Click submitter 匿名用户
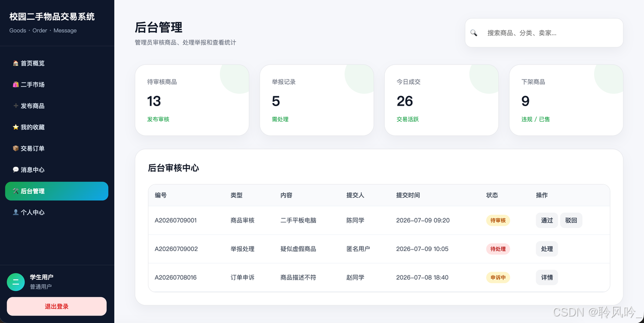 coord(358,249)
